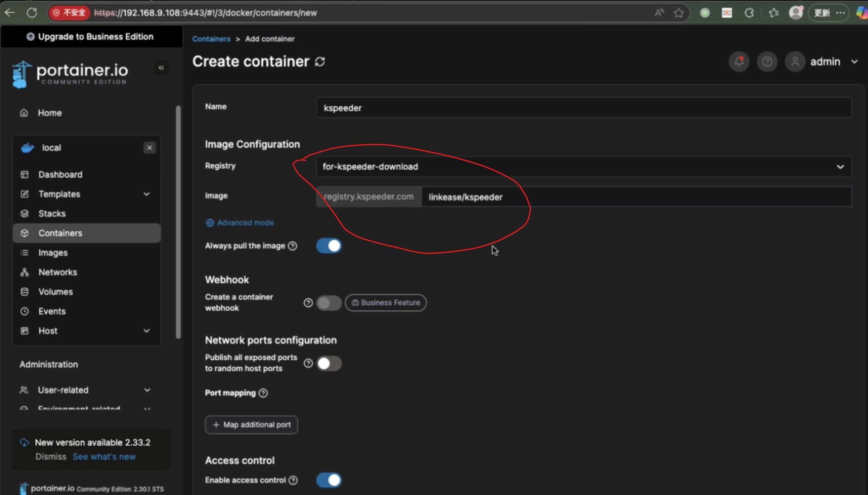Click the refresh icon beside Create container
868x495 pixels.
320,62
